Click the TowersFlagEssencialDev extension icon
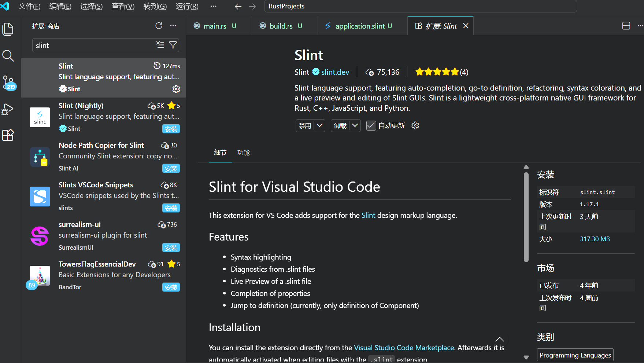Screen dimensions: 644x363 (40, 276)
